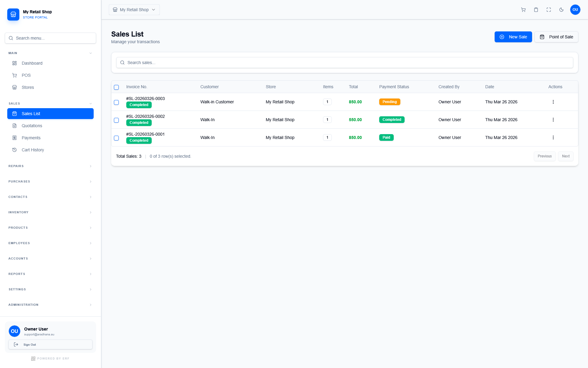Click the Paid payment status badge
Image resolution: width=588 pixels, height=368 pixels.
point(386,137)
